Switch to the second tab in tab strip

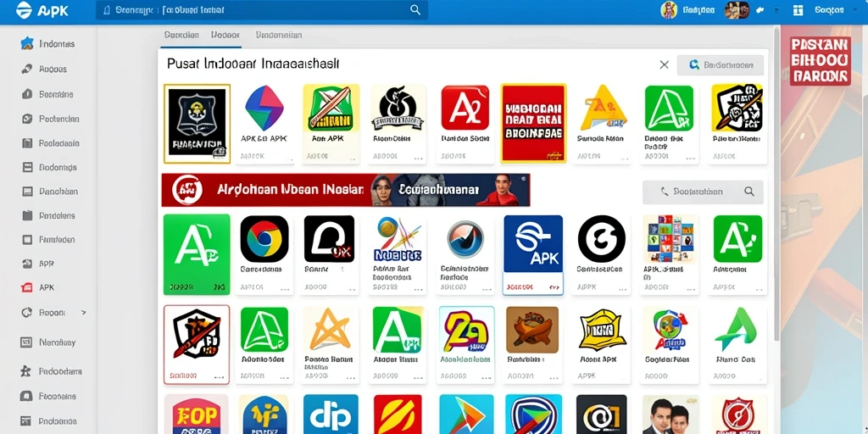225,34
